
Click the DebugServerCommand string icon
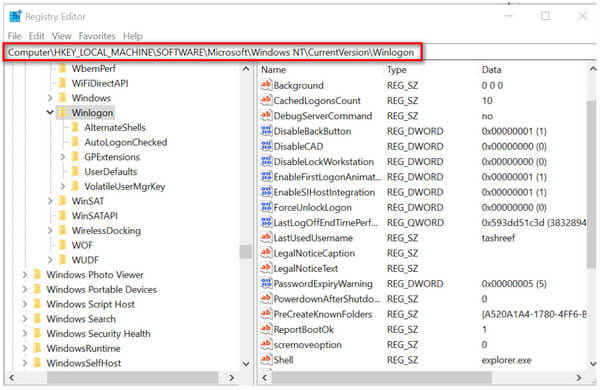[266, 115]
